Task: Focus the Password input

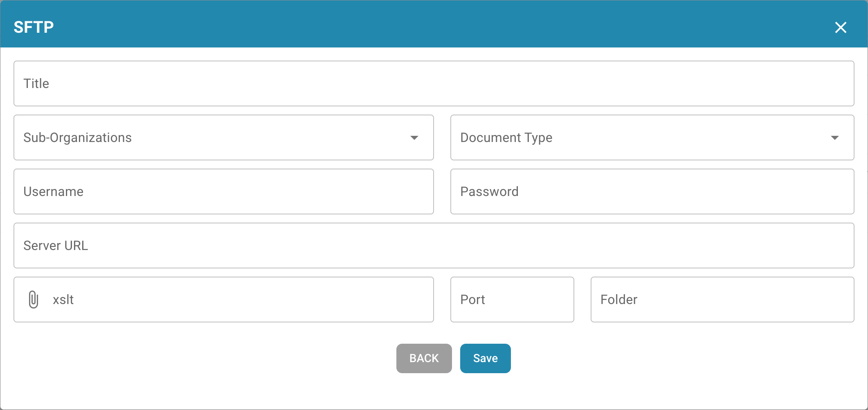Action: (652, 191)
